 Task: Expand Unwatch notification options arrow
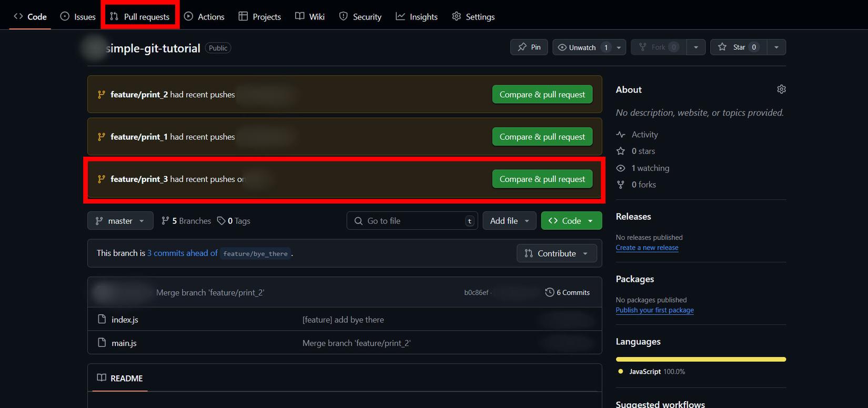tap(619, 47)
